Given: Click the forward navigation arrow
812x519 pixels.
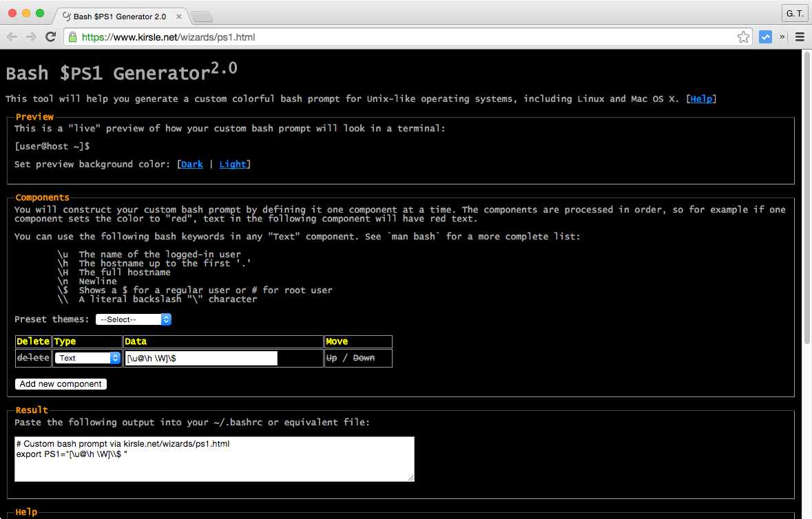Looking at the screenshot, I should point(31,36).
